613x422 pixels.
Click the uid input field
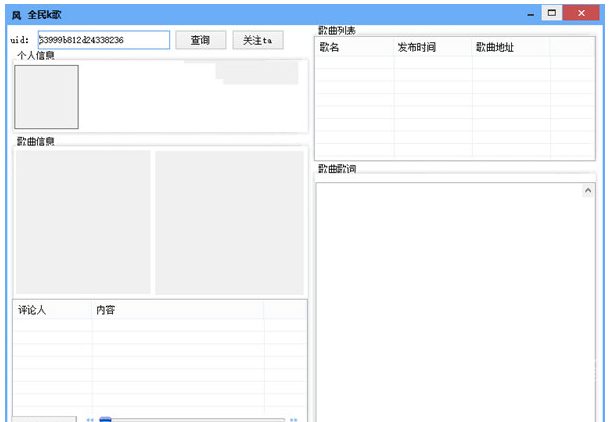104,40
